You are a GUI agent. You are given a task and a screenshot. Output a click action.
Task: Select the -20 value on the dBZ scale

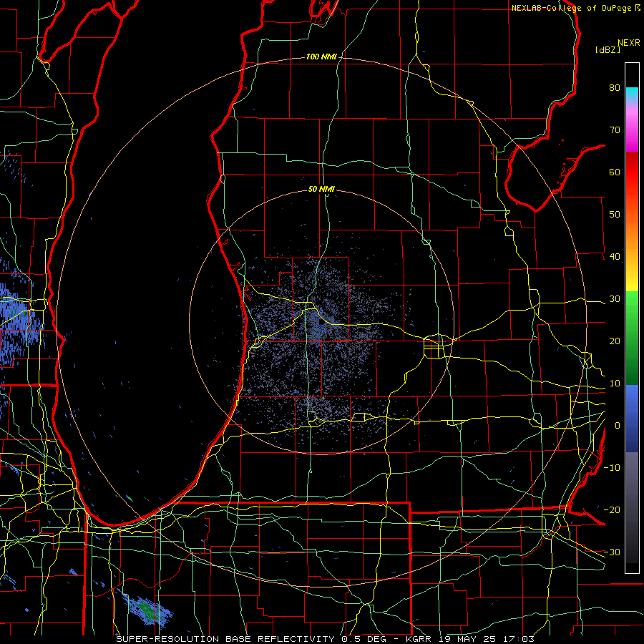pos(612,509)
